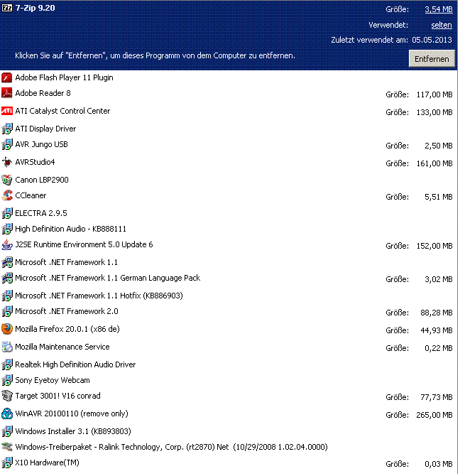Select the 'X10 Hardware(TM)' entry
465x476 pixels.
tap(47, 463)
